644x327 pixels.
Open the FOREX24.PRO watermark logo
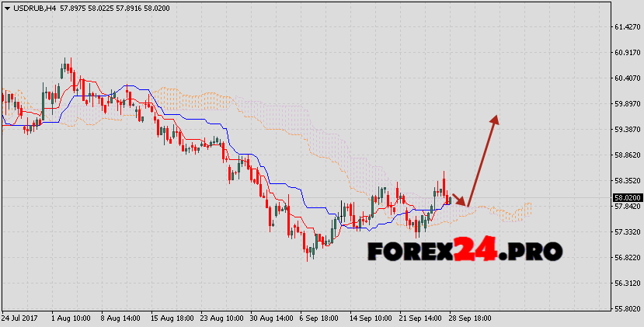(464, 251)
